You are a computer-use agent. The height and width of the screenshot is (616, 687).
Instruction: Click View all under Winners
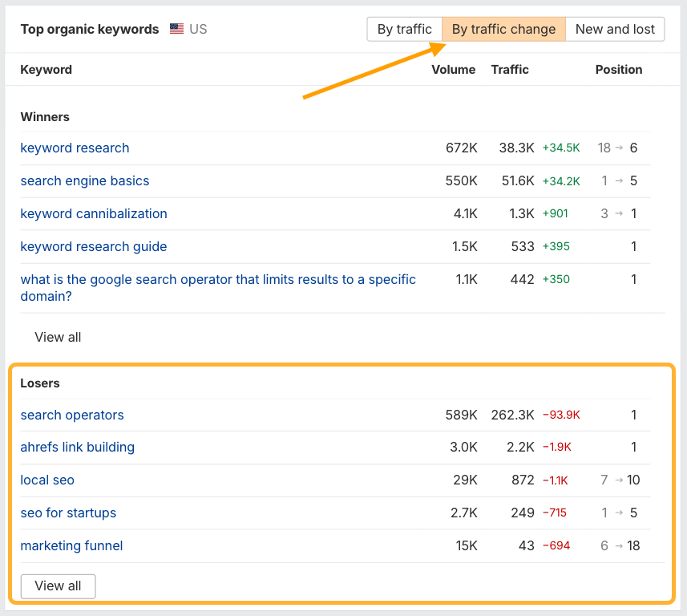58,337
